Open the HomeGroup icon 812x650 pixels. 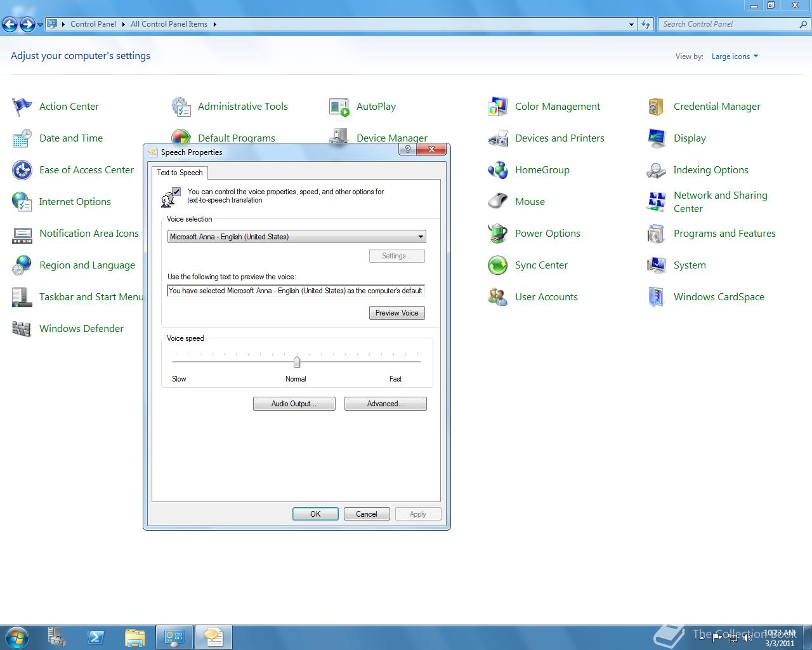click(498, 170)
